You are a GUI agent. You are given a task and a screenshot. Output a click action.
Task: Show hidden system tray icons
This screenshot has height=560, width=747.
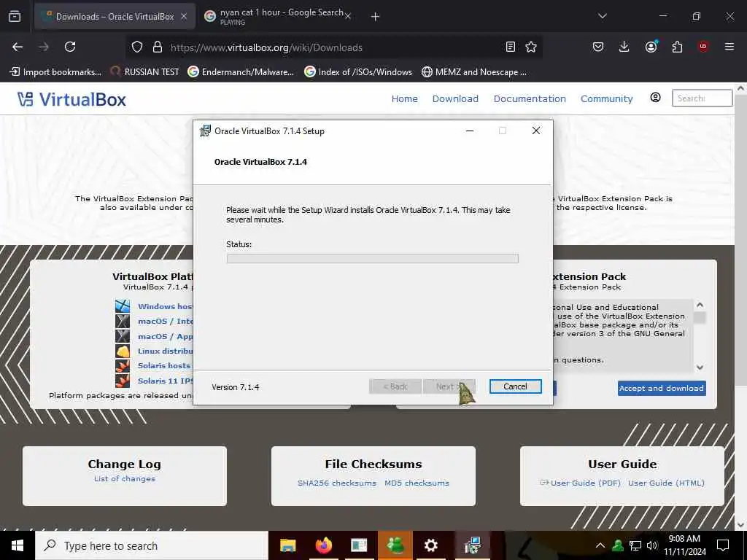[600, 545]
